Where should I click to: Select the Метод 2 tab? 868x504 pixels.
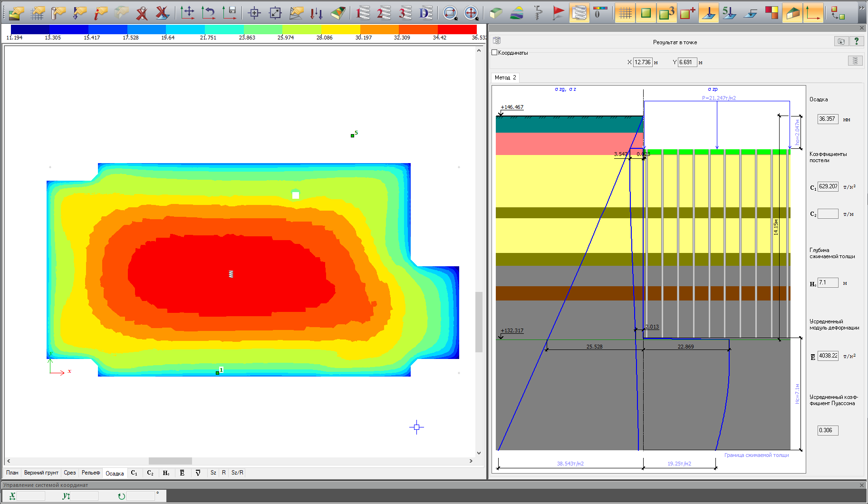(x=505, y=78)
